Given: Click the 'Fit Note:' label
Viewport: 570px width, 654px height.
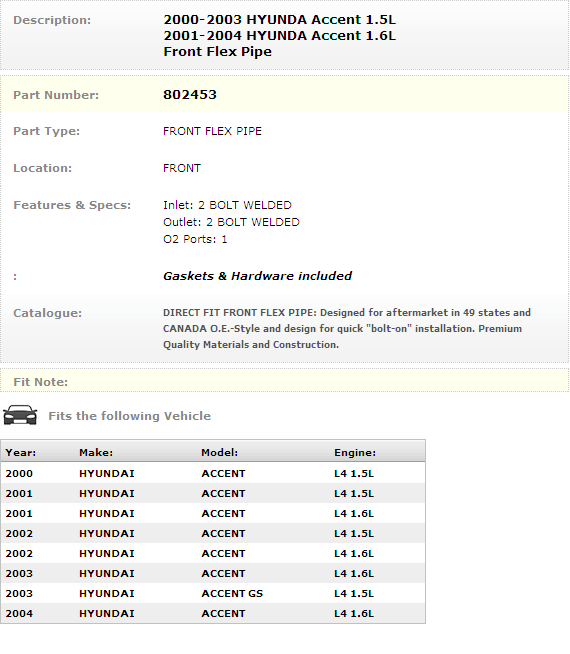Looking at the screenshot, I should coord(40,382).
